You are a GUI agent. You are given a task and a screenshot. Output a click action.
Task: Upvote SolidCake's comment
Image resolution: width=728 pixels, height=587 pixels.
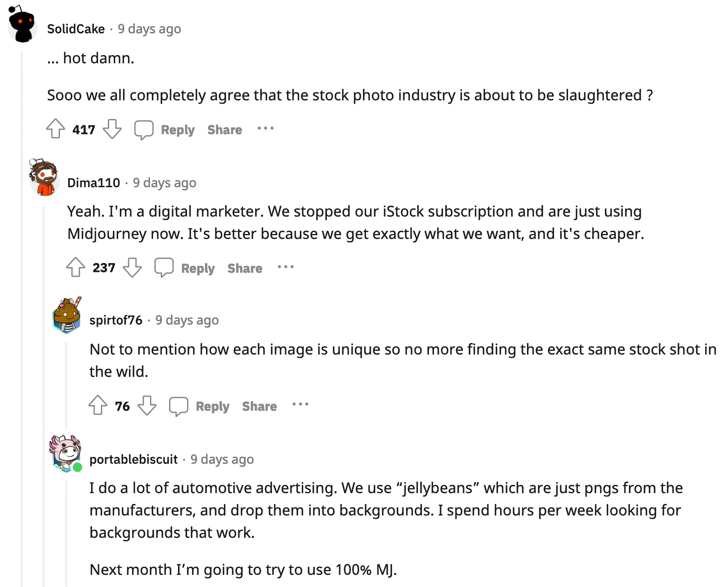(56, 129)
